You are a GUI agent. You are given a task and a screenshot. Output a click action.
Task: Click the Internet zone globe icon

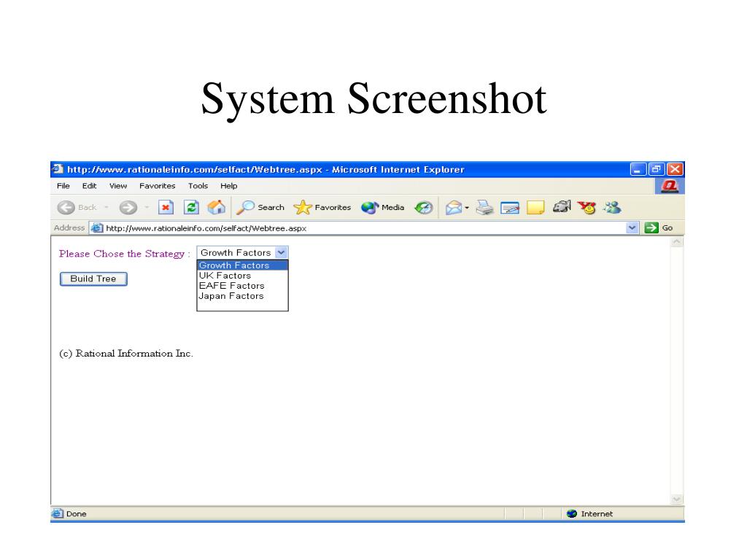[572, 514]
